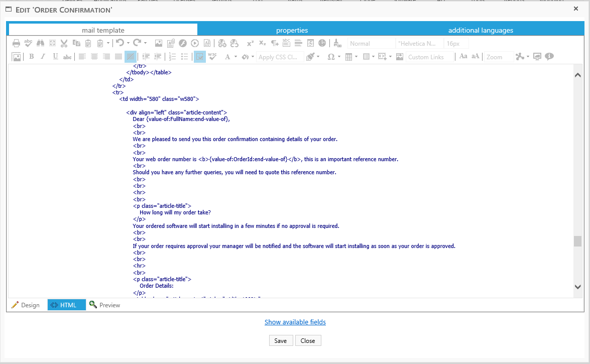
Task: Click the Insert Symbol omega icon
Action: click(331, 56)
